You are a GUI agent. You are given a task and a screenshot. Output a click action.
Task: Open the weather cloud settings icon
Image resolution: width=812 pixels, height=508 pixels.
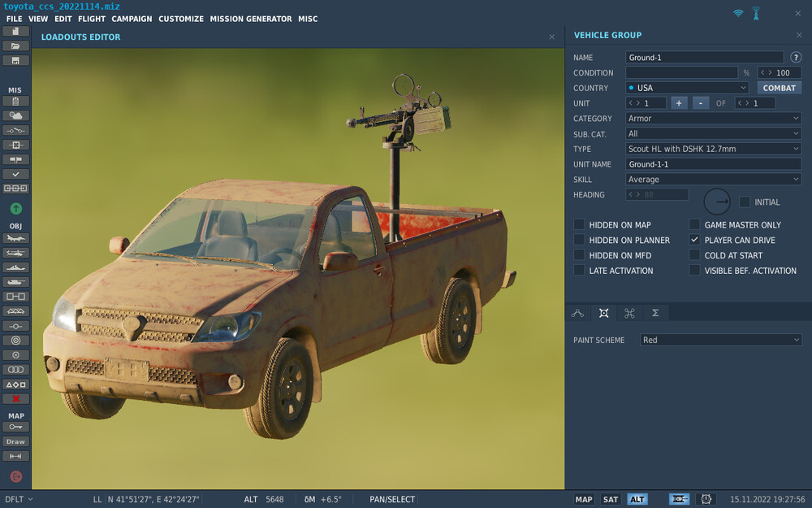coord(15,116)
